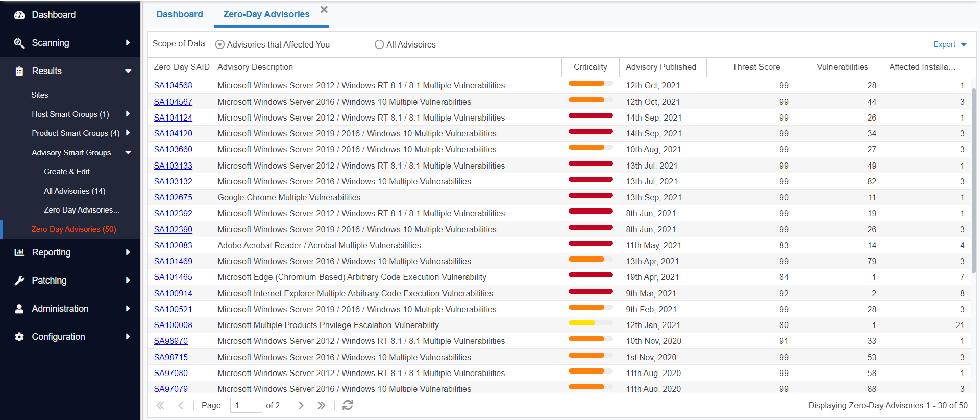Select the Advisories that Affected You radio
Image resolution: width=980 pixels, height=420 pixels.
(x=220, y=44)
